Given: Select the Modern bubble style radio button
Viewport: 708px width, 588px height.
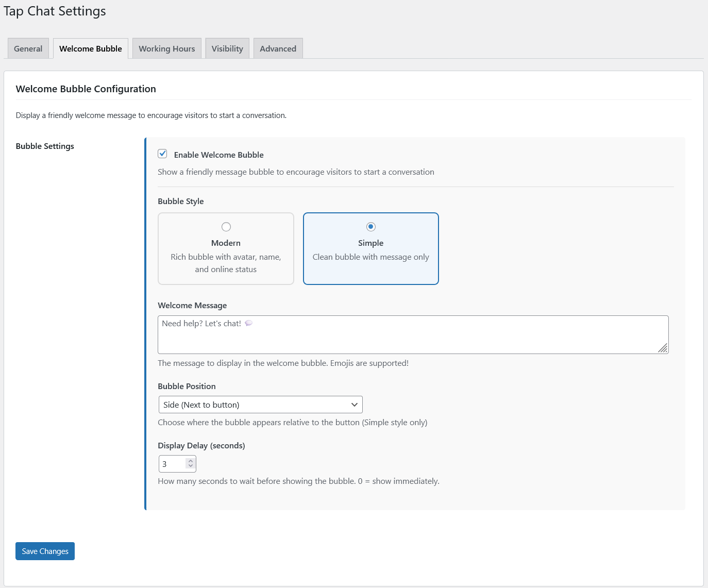Looking at the screenshot, I should [x=226, y=227].
